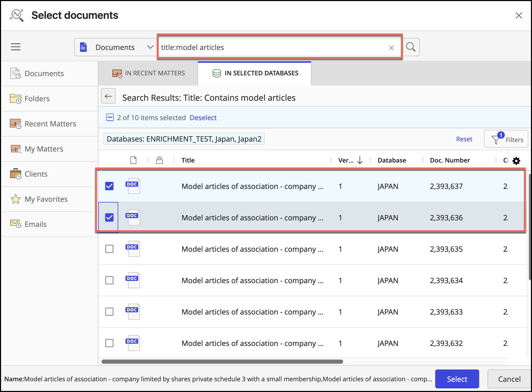Clear the search field with X icon
Image resolution: width=532 pixels, height=392 pixels.
391,48
